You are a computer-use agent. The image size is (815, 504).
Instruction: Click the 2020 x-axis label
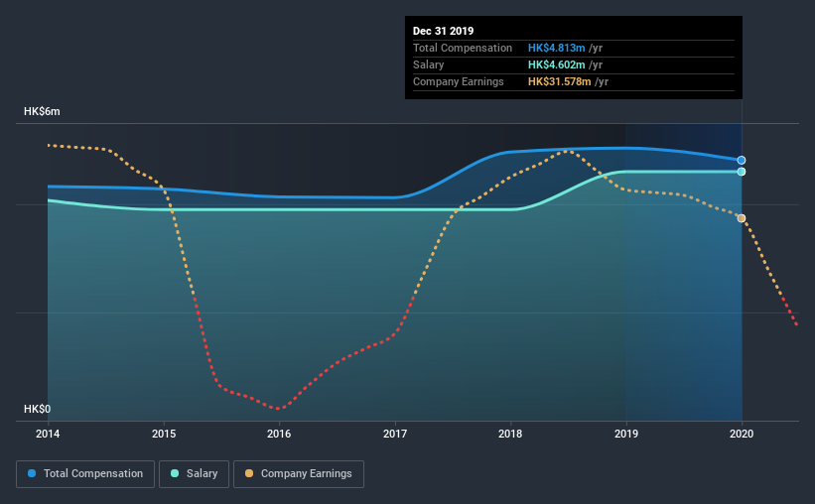[x=742, y=434]
